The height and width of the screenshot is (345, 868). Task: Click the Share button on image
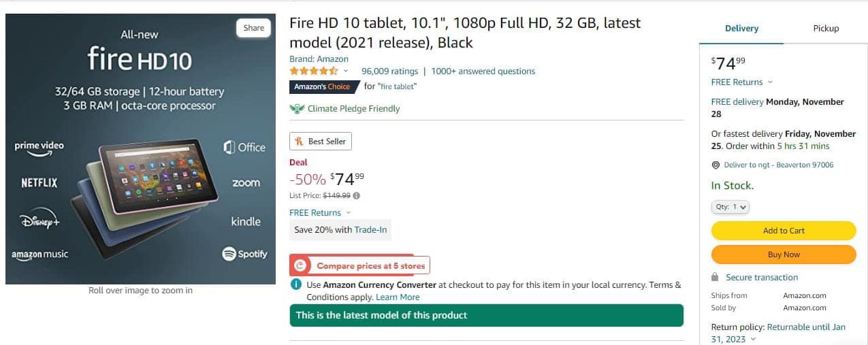point(254,28)
